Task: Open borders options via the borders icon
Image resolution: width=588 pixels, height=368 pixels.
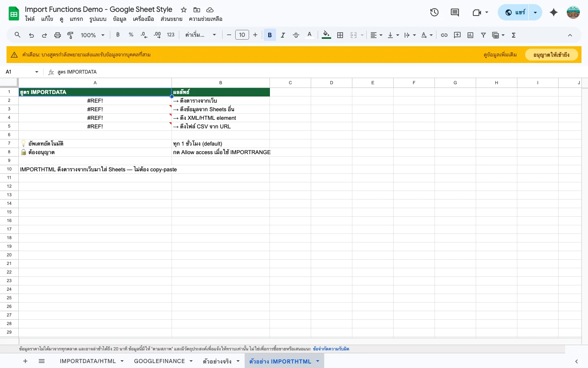Action: coord(340,35)
